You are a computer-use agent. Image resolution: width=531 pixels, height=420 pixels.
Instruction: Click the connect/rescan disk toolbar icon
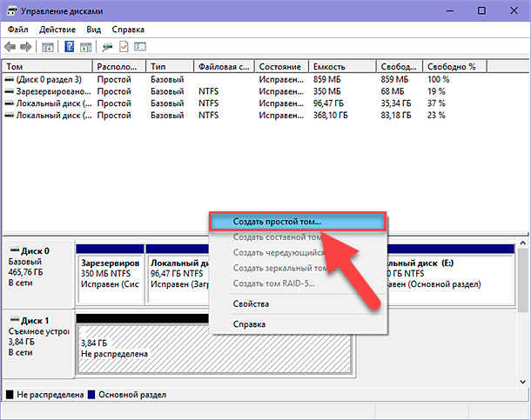[x=108, y=46]
